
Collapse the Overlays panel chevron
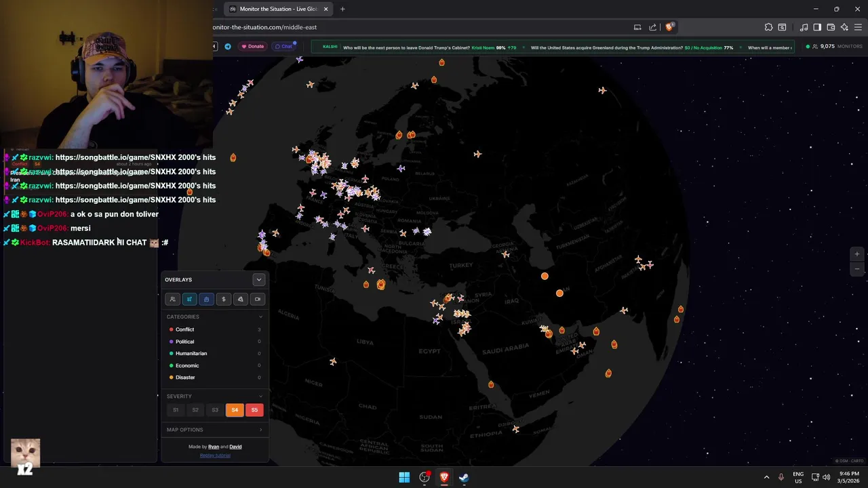pyautogui.click(x=258, y=279)
